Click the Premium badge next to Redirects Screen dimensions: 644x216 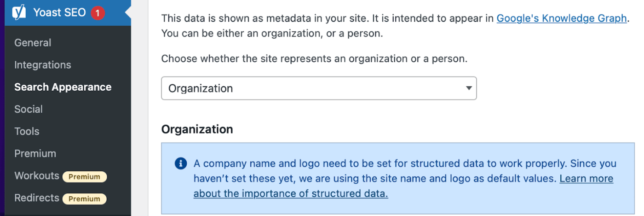pyautogui.click(x=85, y=198)
